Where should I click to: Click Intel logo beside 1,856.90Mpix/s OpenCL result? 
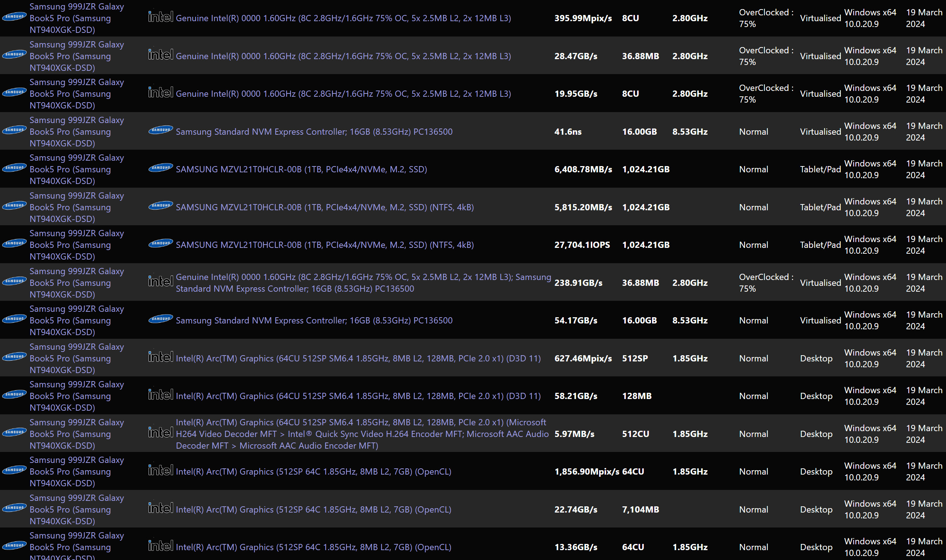[x=160, y=470]
